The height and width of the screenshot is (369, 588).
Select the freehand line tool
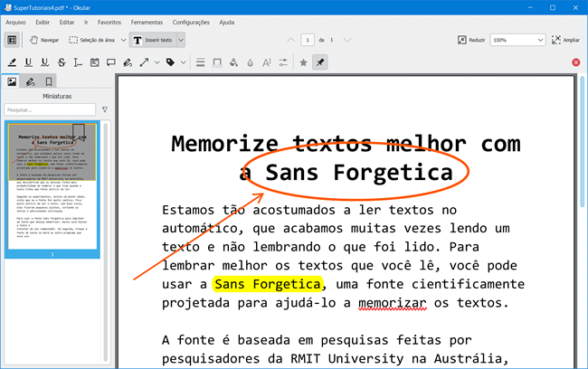coord(128,62)
